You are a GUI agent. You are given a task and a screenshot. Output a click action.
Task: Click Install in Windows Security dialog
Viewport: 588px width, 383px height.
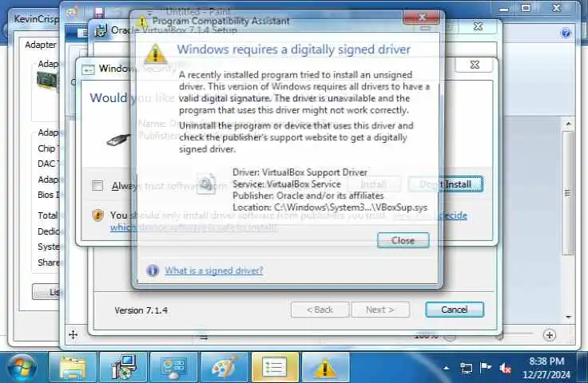click(x=374, y=184)
